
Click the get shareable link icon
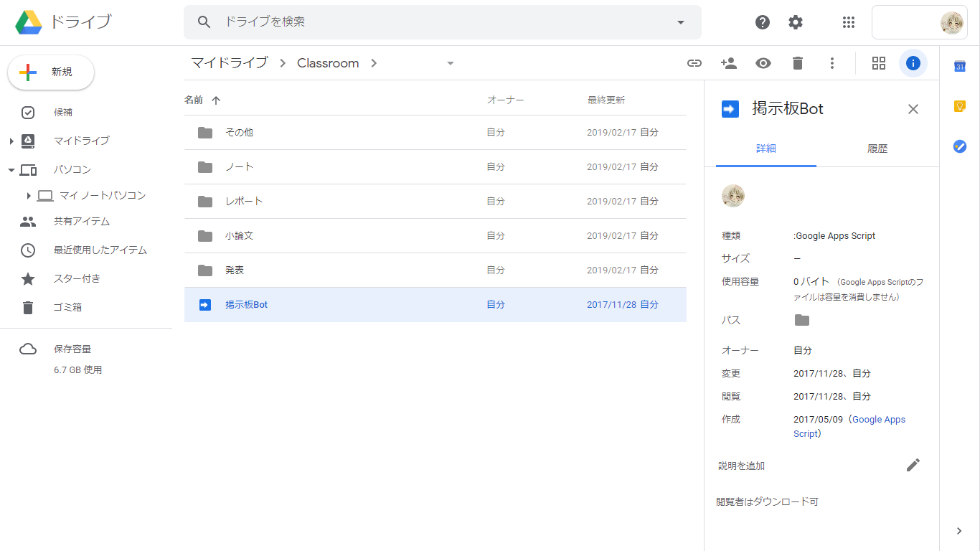click(694, 63)
